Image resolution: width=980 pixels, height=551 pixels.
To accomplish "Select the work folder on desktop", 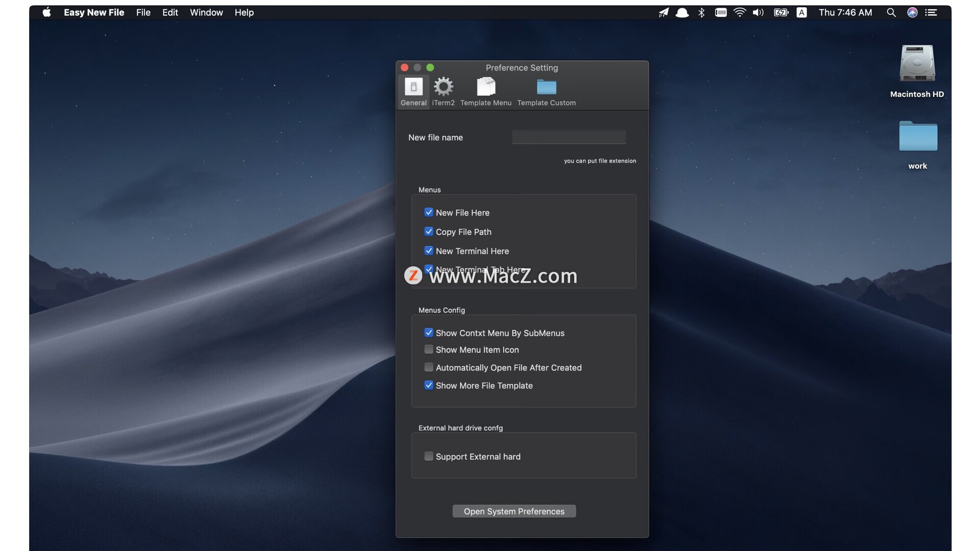I will tap(918, 145).
